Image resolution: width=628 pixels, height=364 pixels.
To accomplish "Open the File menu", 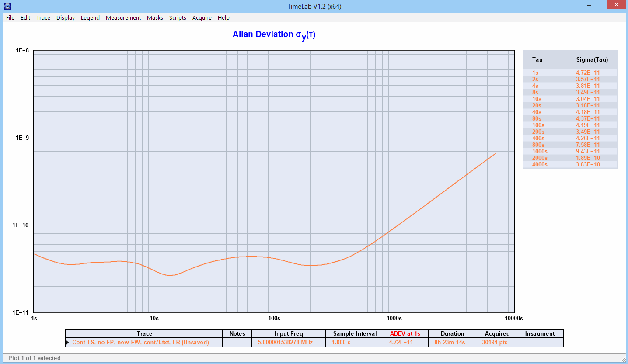I will point(10,18).
